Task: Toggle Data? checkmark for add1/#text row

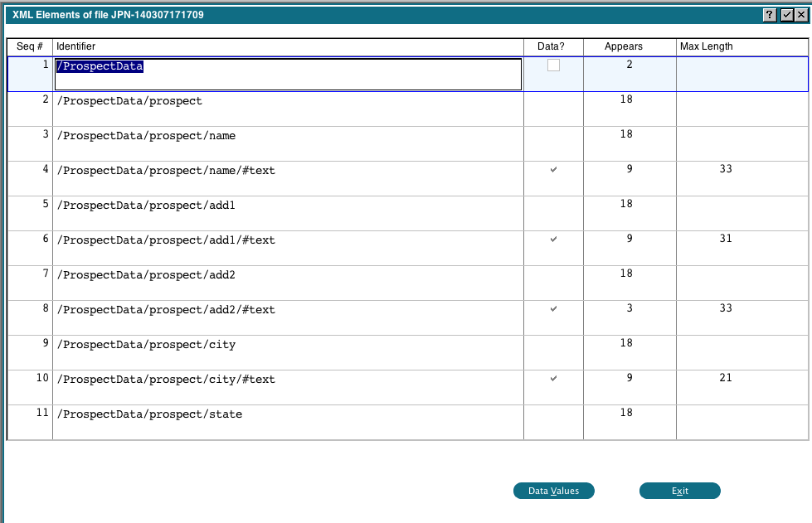Action: 553,240
